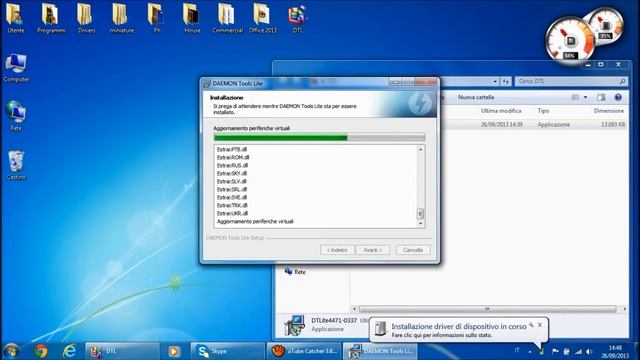
Task: Click the driver installation notification balloon
Action: pos(459,330)
